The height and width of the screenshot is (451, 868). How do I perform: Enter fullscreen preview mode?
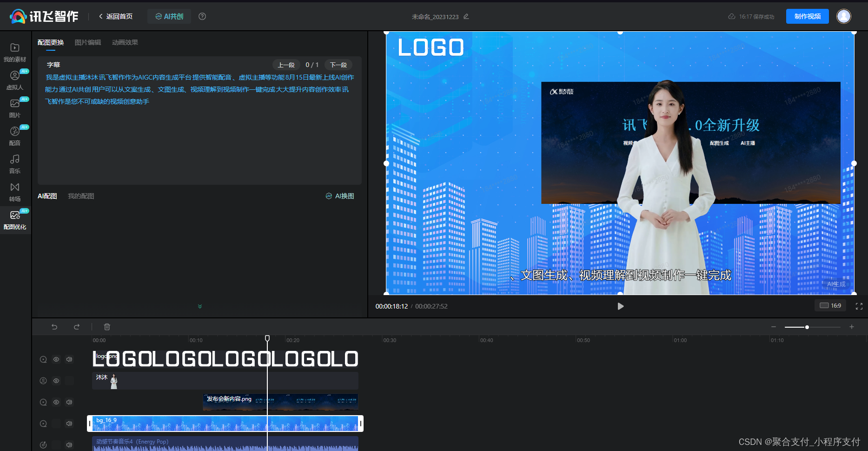[859, 306]
